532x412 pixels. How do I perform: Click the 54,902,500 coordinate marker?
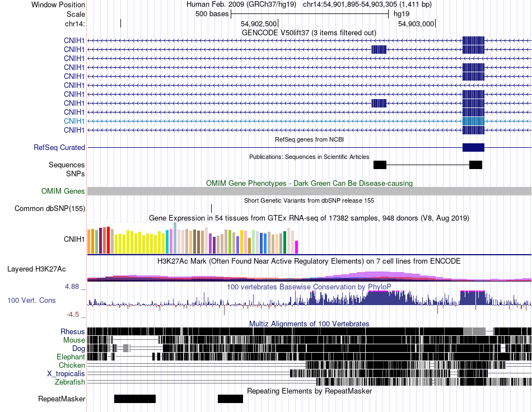pyautogui.click(x=259, y=24)
